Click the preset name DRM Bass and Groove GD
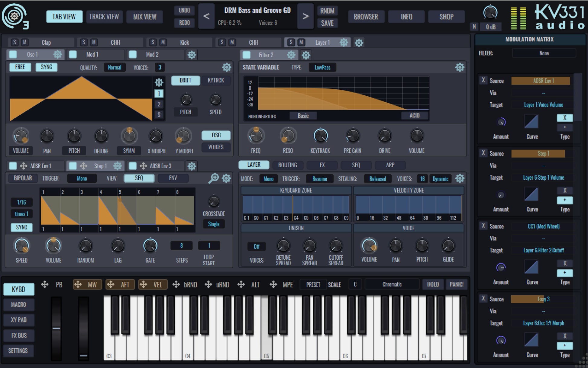 257,10
